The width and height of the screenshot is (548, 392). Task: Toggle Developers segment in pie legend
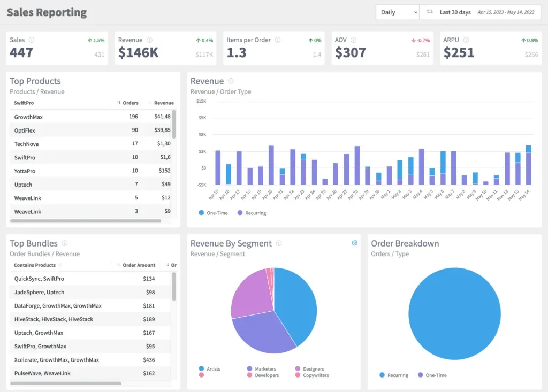click(263, 375)
